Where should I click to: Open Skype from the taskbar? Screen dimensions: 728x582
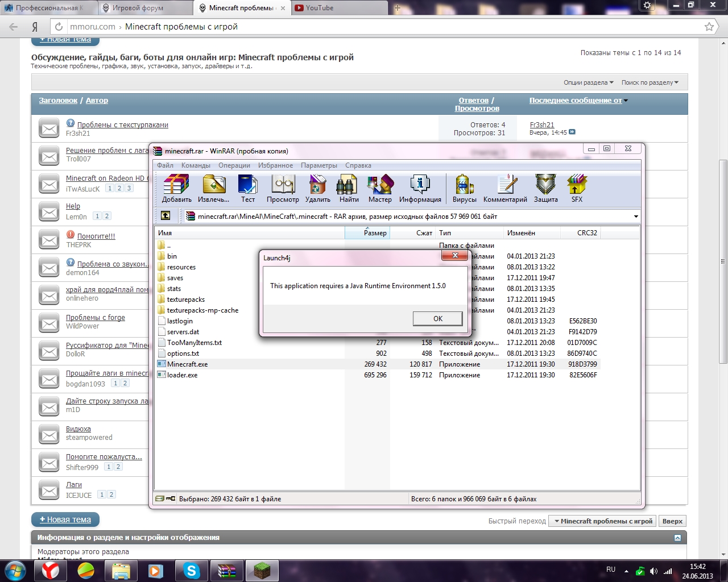(x=192, y=570)
